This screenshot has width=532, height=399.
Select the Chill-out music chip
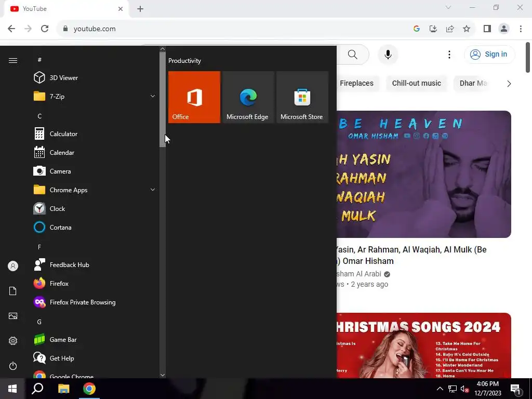(416, 84)
